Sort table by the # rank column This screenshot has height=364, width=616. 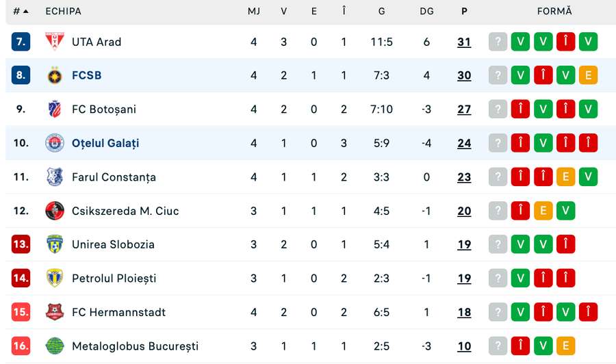tap(21, 12)
